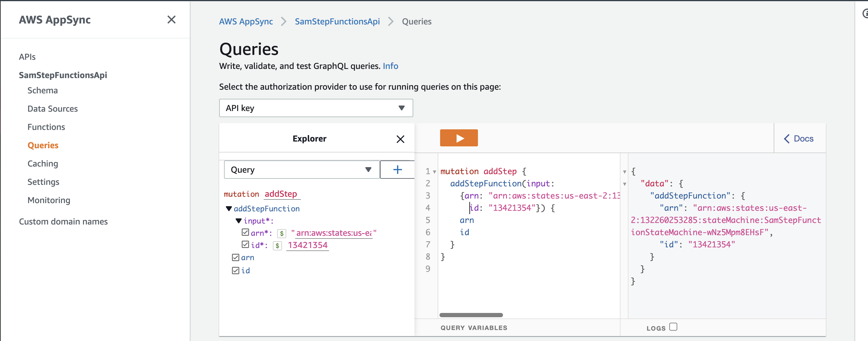Viewport: 868px width, 341px height.
Task: Close the Explorer panel with X icon
Action: (400, 139)
